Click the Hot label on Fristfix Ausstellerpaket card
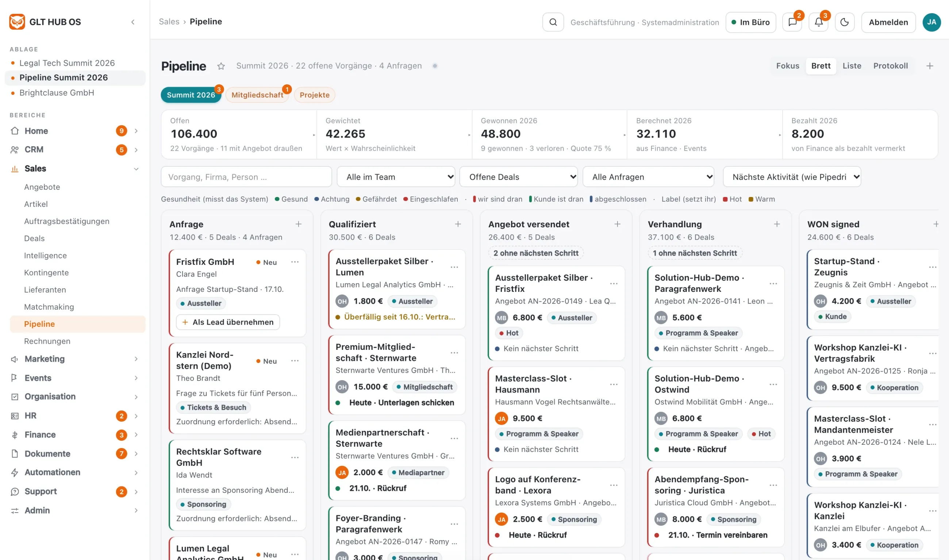The height and width of the screenshot is (560, 949). coord(508,333)
